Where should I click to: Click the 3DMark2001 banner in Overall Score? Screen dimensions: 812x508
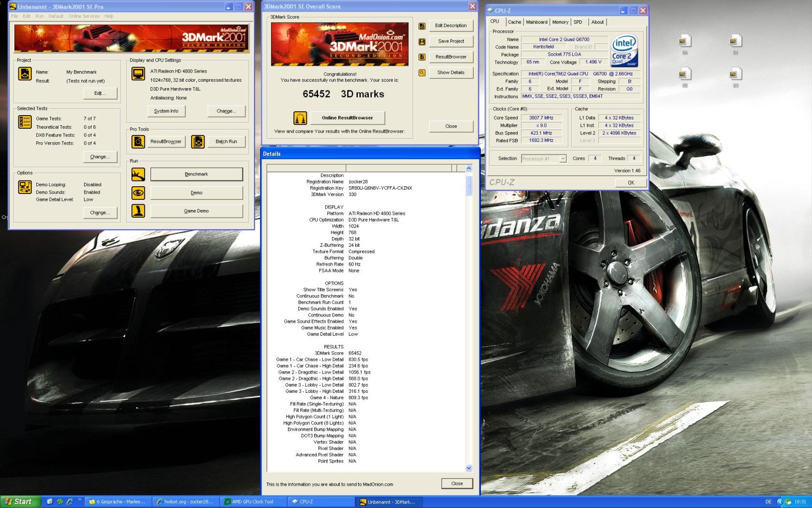pyautogui.click(x=340, y=44)
